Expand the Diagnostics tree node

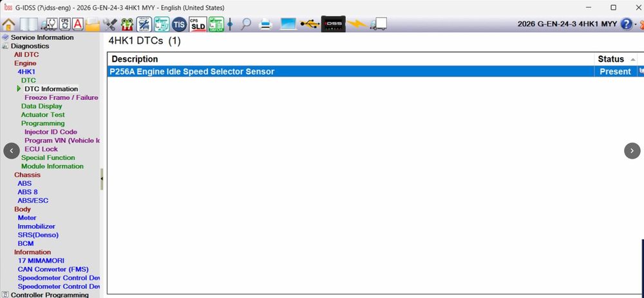pos(30,46)
